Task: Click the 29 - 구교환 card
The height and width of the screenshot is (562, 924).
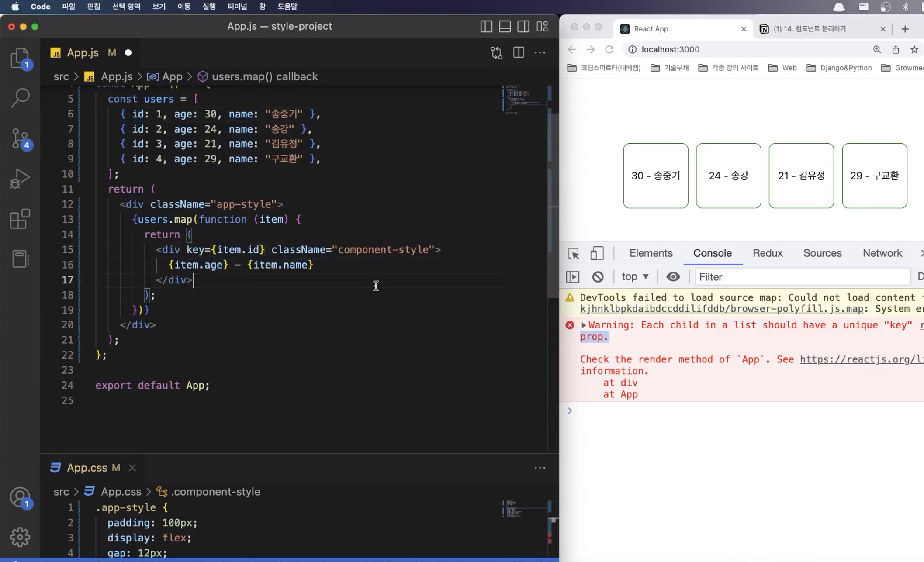Action: click(x=874, y=176)
